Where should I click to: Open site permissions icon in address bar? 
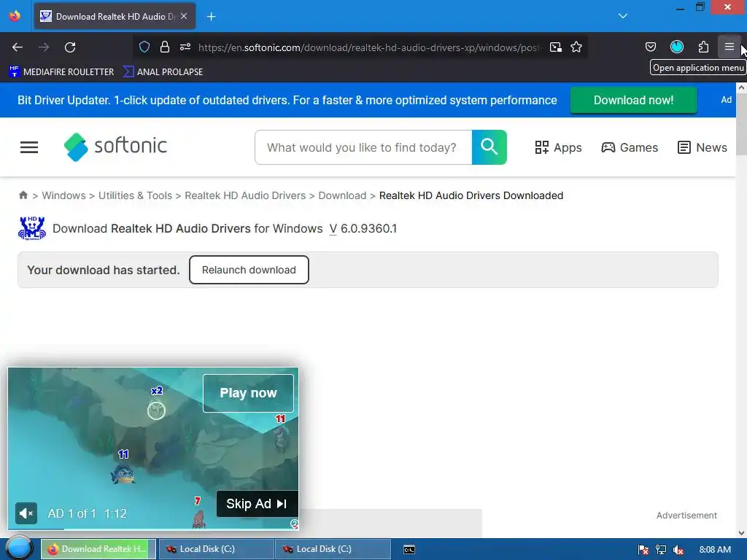185,47
